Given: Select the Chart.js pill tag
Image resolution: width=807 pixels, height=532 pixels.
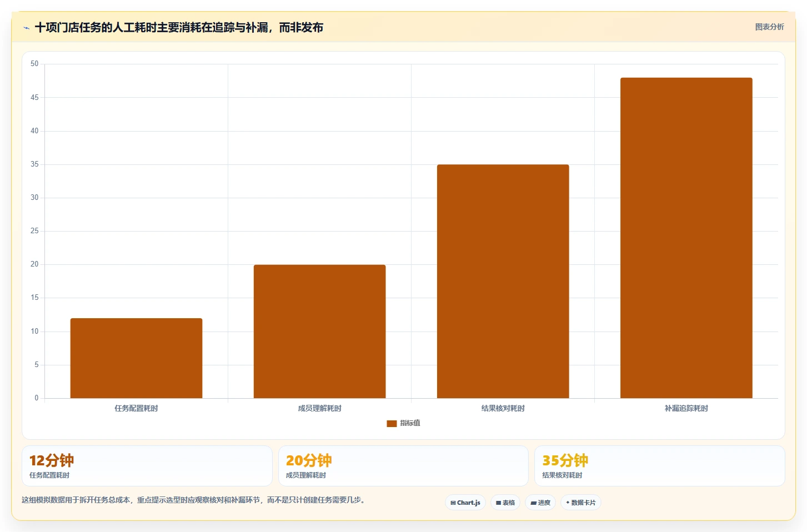Looking at the screenshot, I should click(465, 503).
